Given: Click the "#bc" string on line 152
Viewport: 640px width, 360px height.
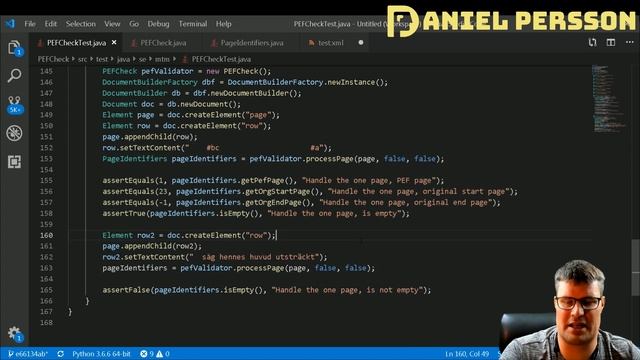Looking at the screenshot, I should pyautogui.click(x=213, y=148).
